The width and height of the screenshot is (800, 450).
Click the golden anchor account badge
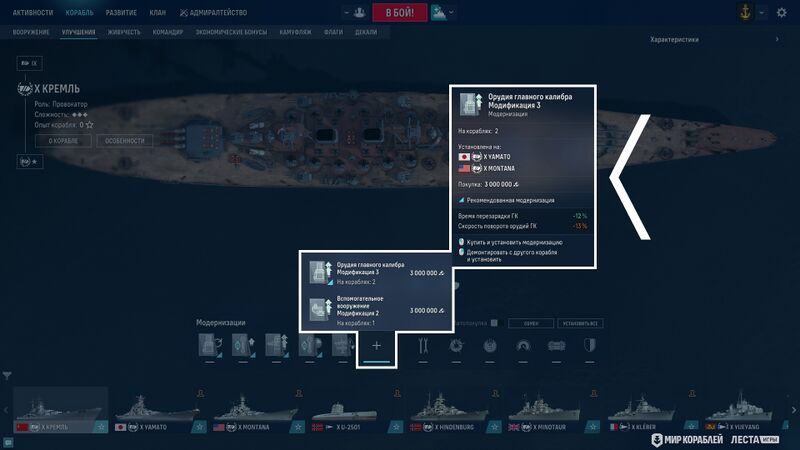(745, 12)
